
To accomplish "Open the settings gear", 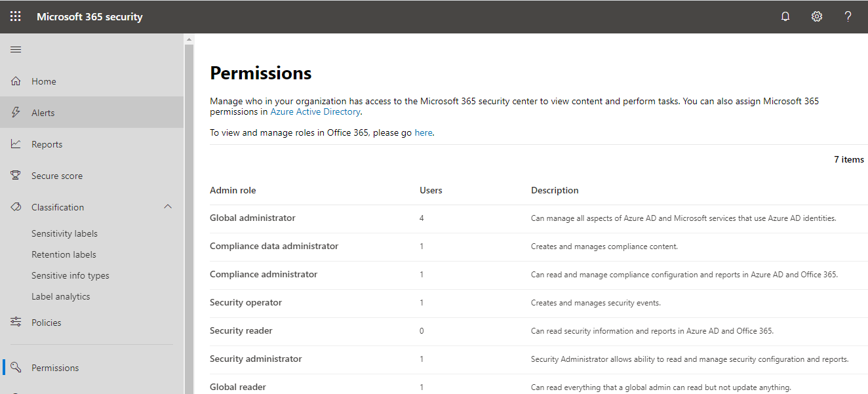I will coord(817,16).
